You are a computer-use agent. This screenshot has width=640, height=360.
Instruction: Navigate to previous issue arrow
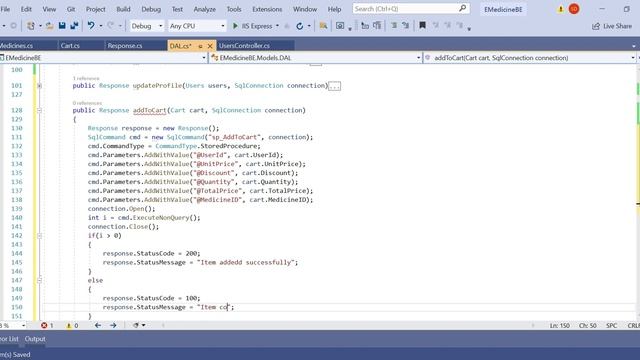[x=98, y=325]
